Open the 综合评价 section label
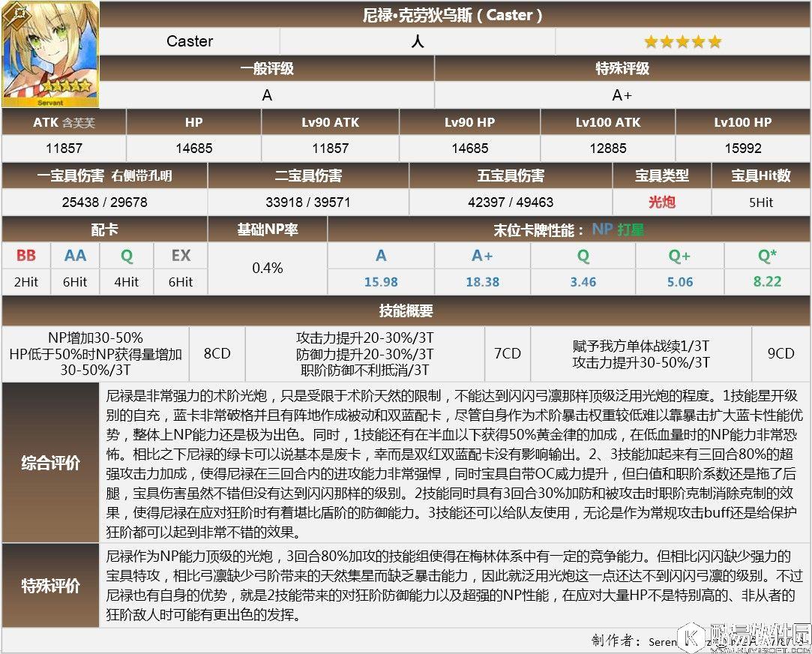This screenshot has width=812, height=654. [50, 463]
